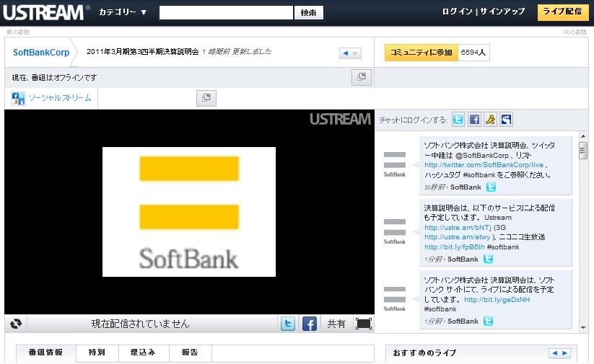Go to next show with right arrow
This screenshot has height=364, width=594.
point(355,53)
